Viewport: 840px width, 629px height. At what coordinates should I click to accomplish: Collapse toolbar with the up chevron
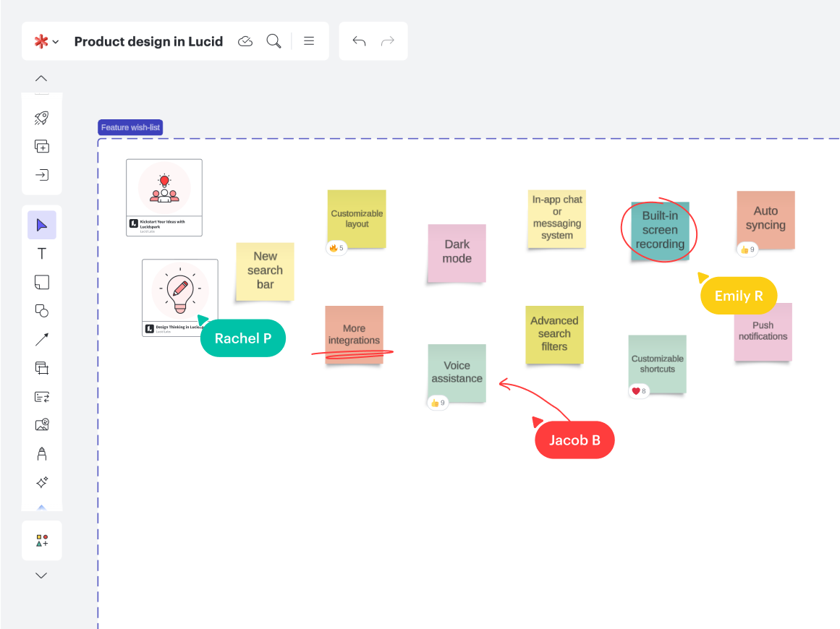click(x=42, y=79)
